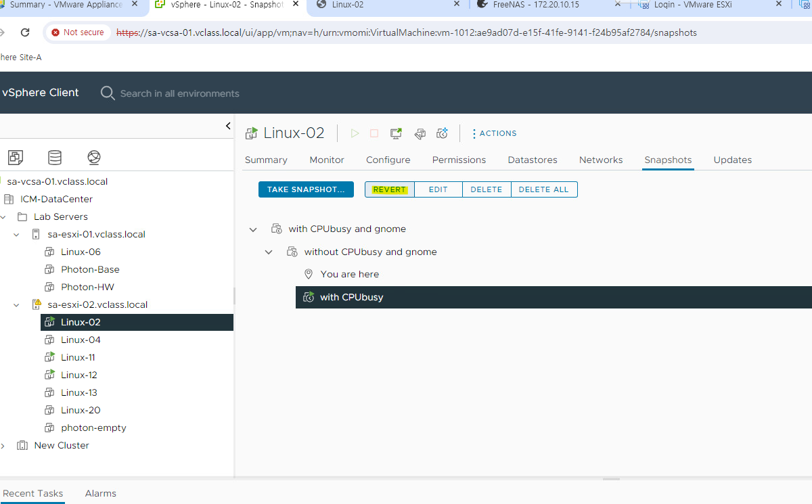Click the sa-esxi-02 host warning icon
The height and width of the screenshot is (504, 812).
(x=37, y=304)
